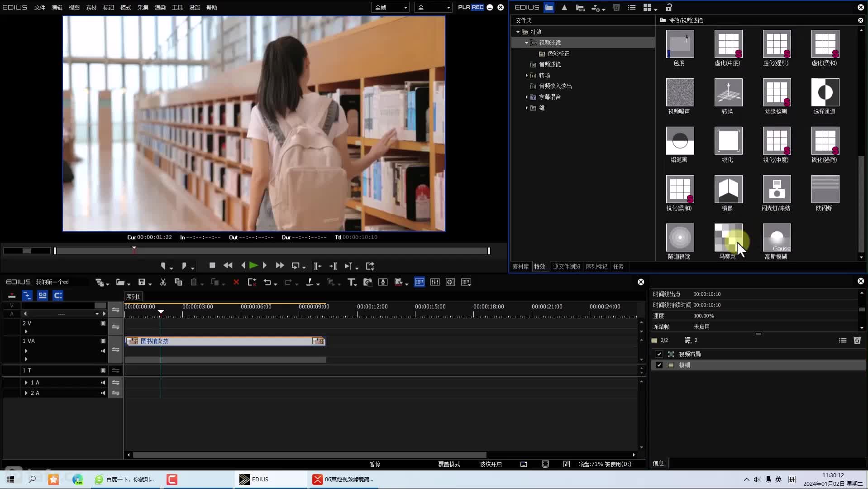Expand the 键 folder in tree
The height and width of the screenshot is (489, 868).
coord(526,108)
